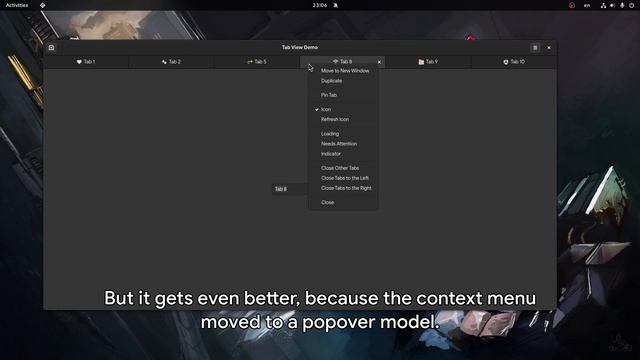Open Activities overview in top bar
Image resolution: width=640 pixels, height=360 pixels.
pos(17,5)
